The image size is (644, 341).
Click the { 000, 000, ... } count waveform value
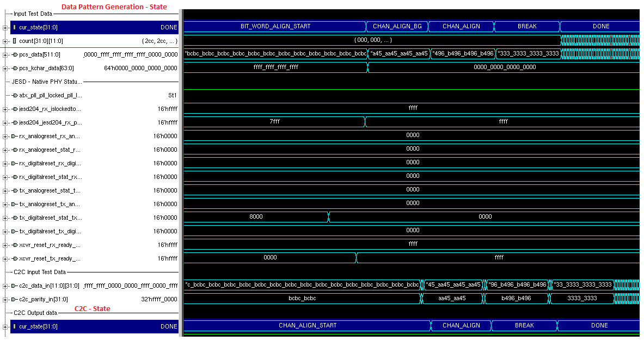pyautogui.click(x=372, y=40)
